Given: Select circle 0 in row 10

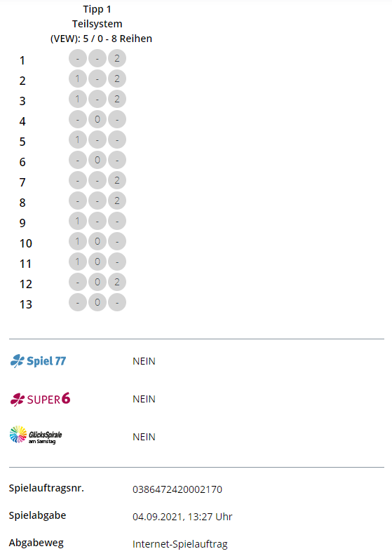Looking at the screenshot, I should [x=97, y=241].
